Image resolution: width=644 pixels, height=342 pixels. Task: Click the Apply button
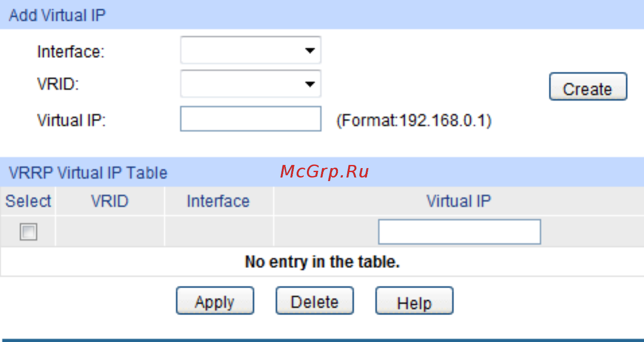tap(215, 301)
